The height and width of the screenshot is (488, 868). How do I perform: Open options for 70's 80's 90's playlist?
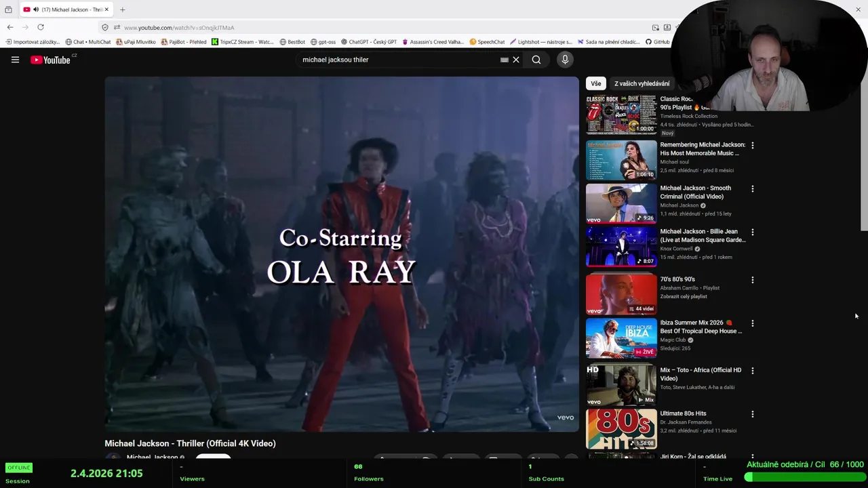[x=752, y=279]
